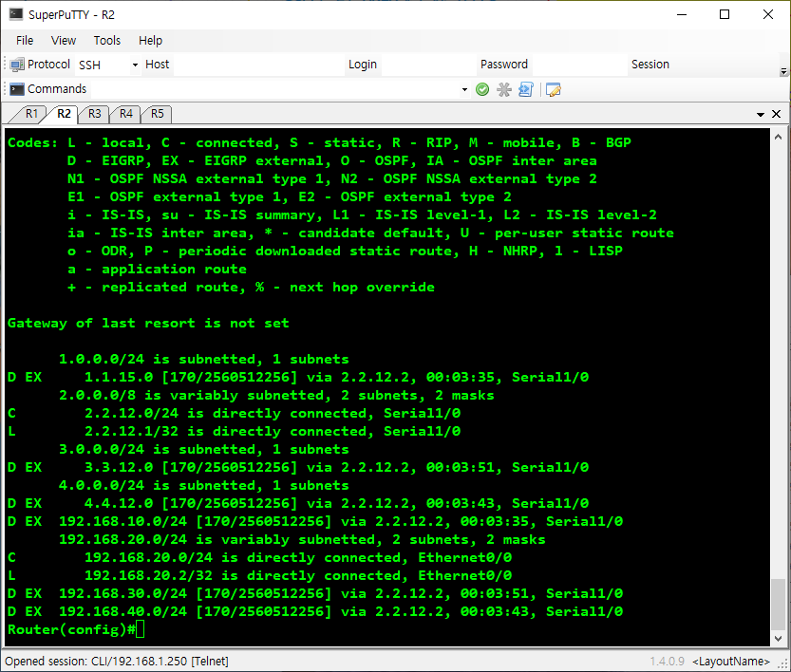The height and width of the screenshot is (672, 791).
Task: Click the gray asterisk mask icon
Action: (504, 90)
